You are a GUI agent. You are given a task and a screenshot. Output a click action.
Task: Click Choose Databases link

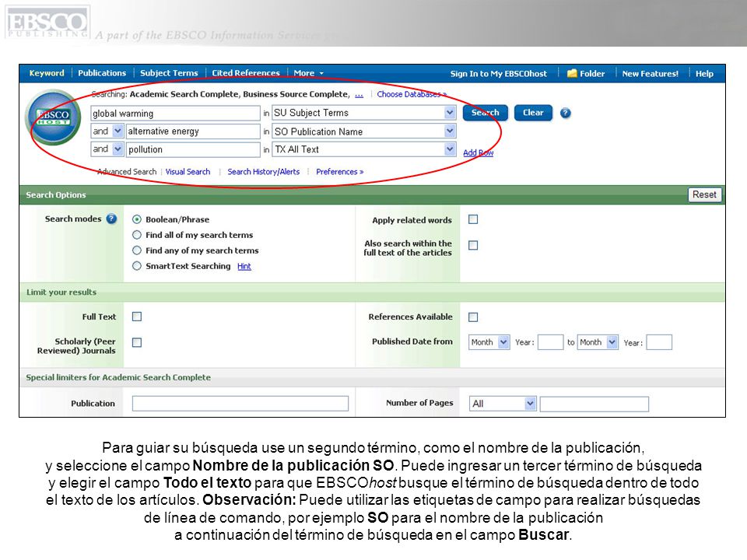coord(412,94)
